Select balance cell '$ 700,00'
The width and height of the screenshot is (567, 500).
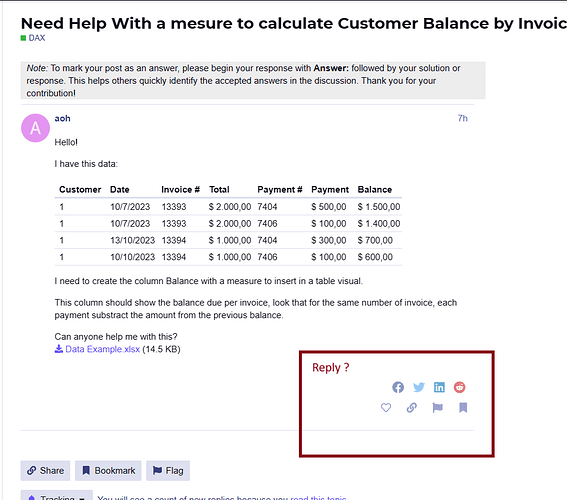click(375, 240)
